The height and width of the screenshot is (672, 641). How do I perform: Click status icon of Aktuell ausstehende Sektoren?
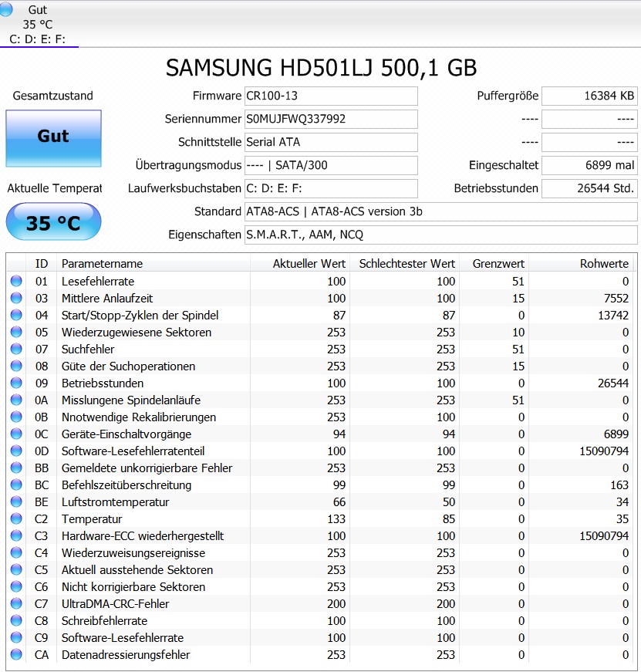[16, 569]
